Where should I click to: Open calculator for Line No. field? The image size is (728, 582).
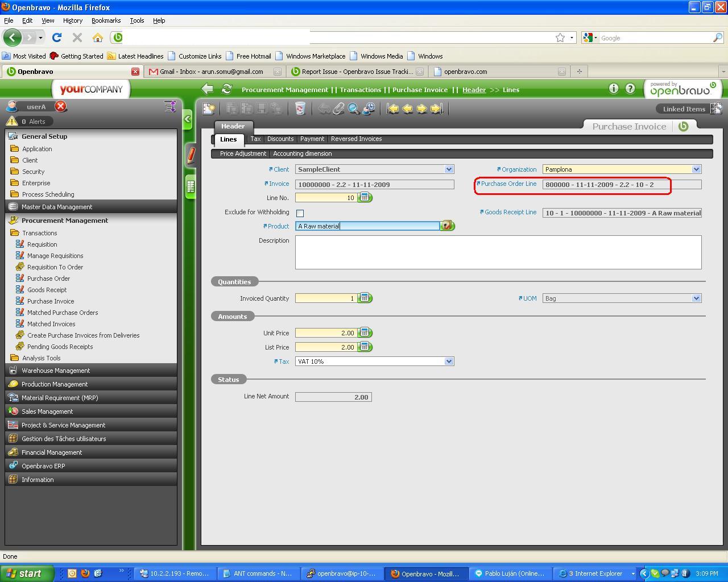tap(365, 197)
